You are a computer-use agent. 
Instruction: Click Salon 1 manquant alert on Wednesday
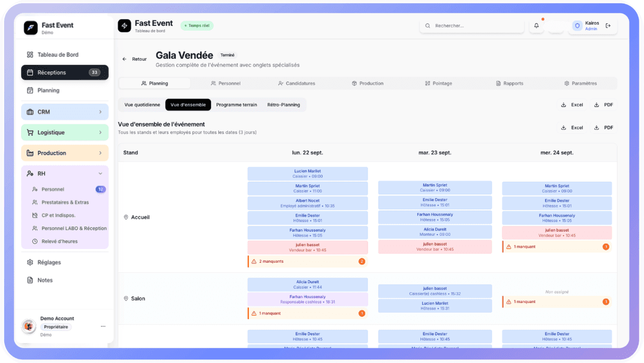557,302
